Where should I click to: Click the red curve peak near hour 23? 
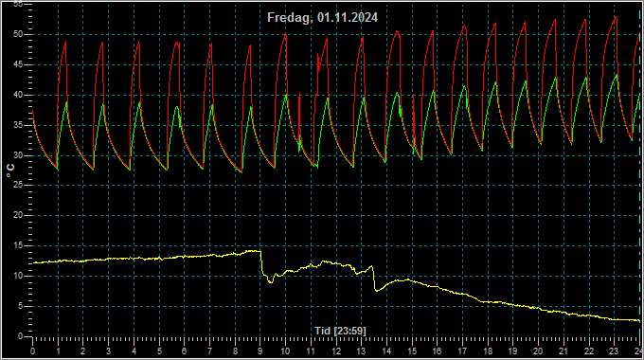(617, 17)
